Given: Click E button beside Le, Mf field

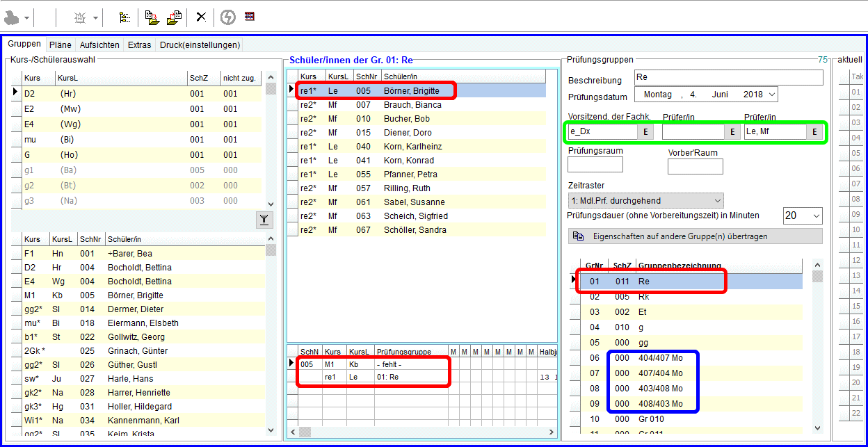Looking at the screenshot, I should [x=814, y=131].
